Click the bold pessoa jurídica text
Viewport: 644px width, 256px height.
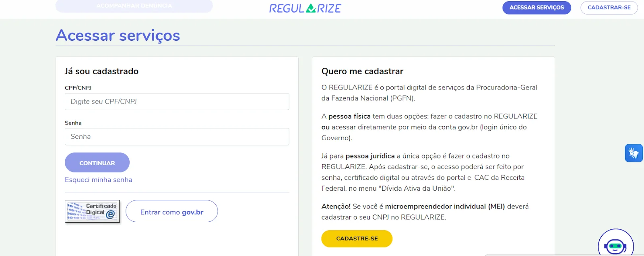pyautogui.click(x=370, y=156)
